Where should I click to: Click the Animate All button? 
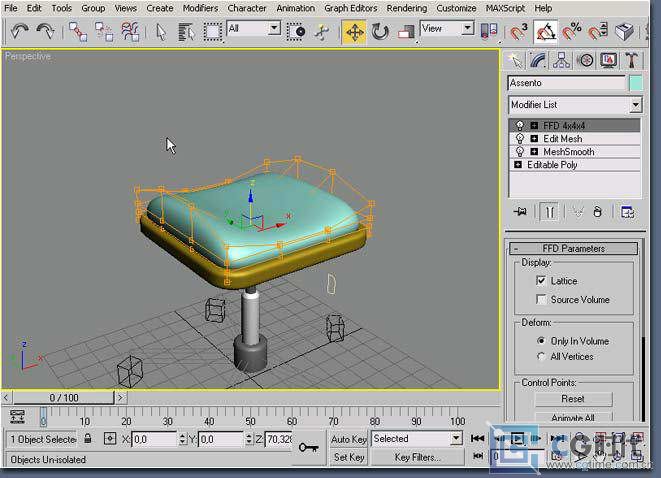(x=573, y=417)
